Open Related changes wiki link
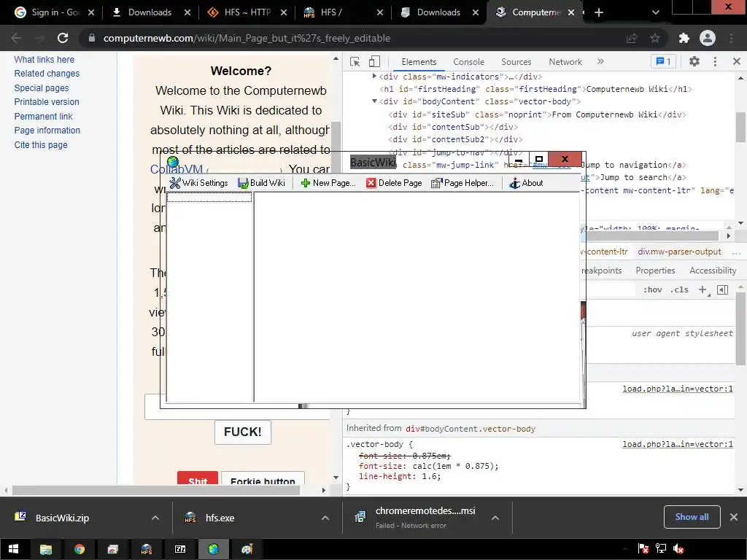The image size is (747, 560). pyautogui.click(x=47, y=74)
